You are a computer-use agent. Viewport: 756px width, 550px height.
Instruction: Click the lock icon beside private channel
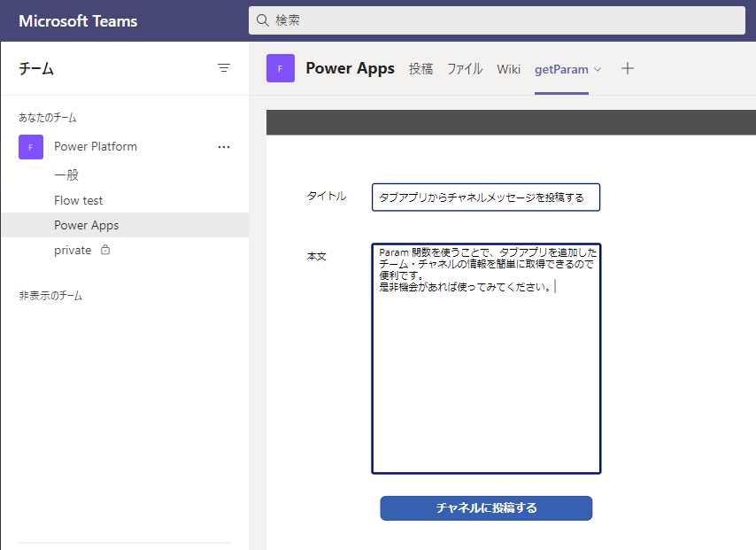coord(105,250)
